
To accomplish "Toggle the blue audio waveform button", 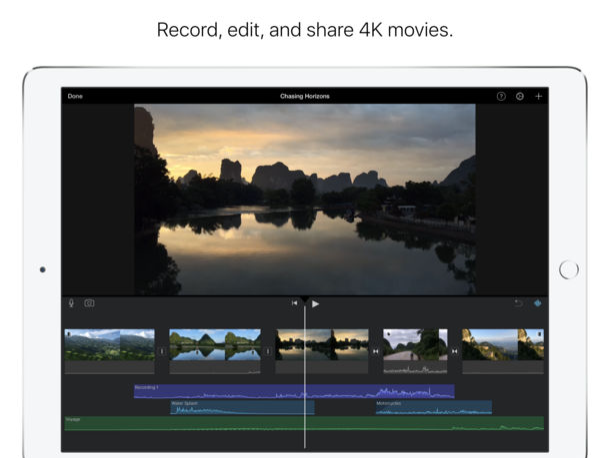I will coord(537,303).
